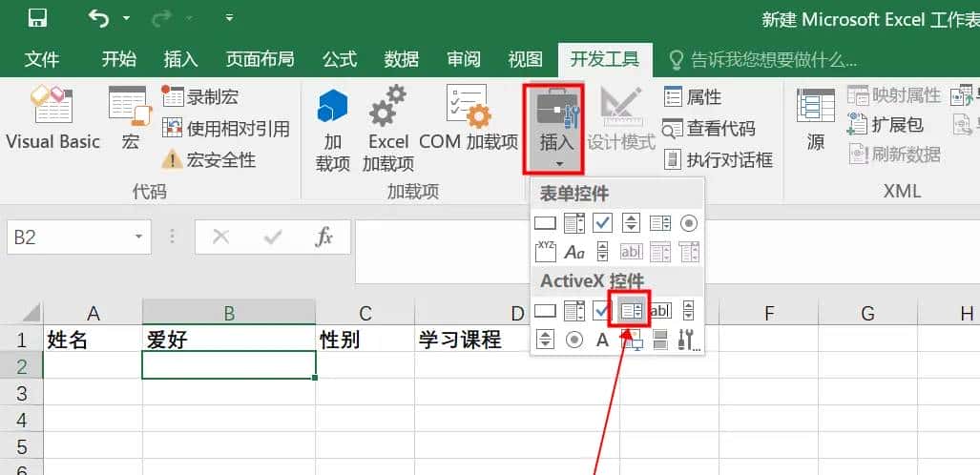This screenshot has height=475, width=980.
Task: Open COM 加载项 dialog
Action: (x=469, y=118)
